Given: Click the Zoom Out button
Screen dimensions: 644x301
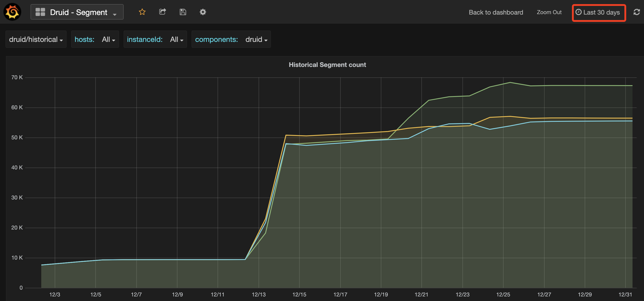Looking at the screenshot, I should tap(549, 12).
